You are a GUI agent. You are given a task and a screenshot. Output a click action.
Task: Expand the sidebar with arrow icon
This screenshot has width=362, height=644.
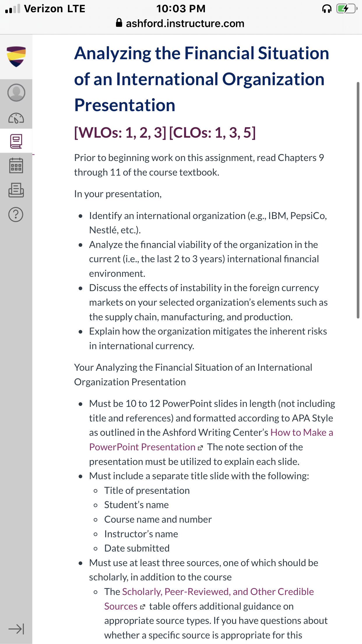click(16, 629)
